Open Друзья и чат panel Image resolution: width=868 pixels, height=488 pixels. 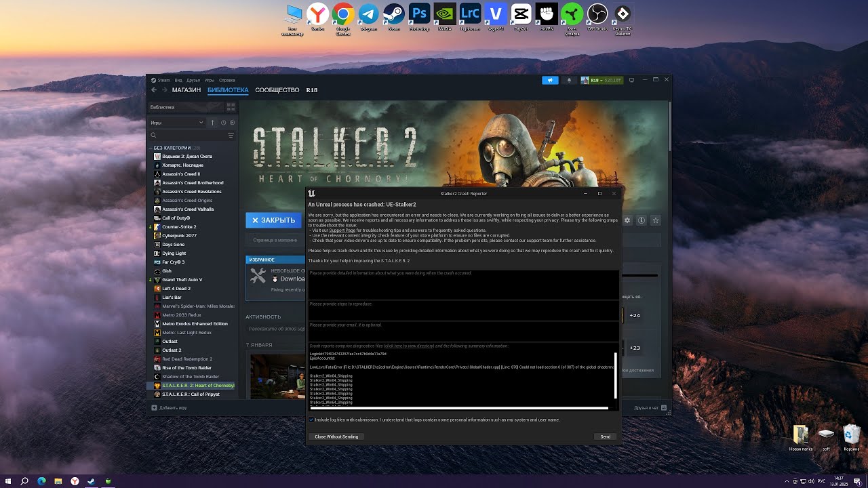(650, 407)
